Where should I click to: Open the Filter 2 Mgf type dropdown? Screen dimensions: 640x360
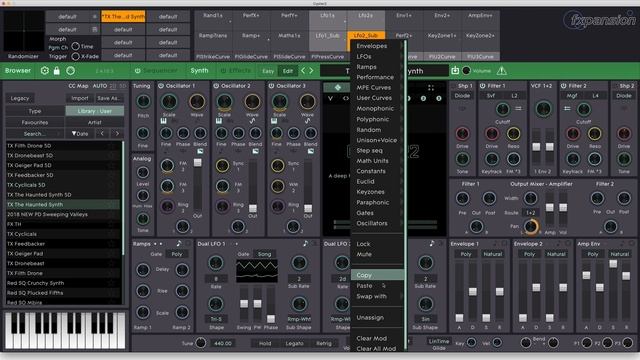coord(572,96)
